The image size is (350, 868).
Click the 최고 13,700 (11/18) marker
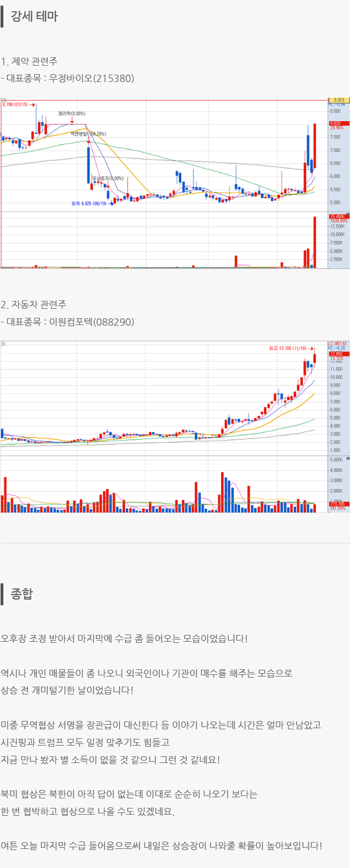click(289, 348)
